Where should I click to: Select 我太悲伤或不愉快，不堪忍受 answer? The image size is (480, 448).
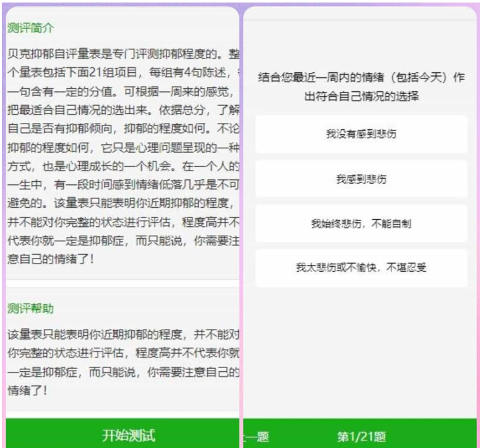(x=361, y=267)
